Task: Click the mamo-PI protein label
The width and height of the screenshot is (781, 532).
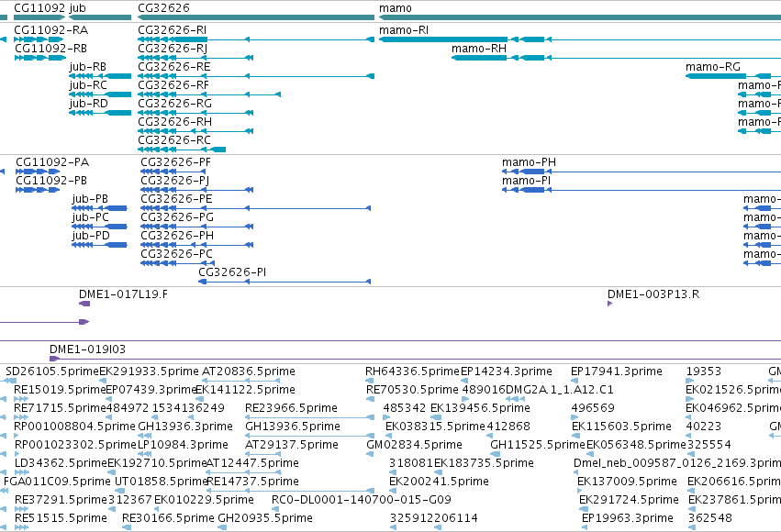Action: (526, 181)
